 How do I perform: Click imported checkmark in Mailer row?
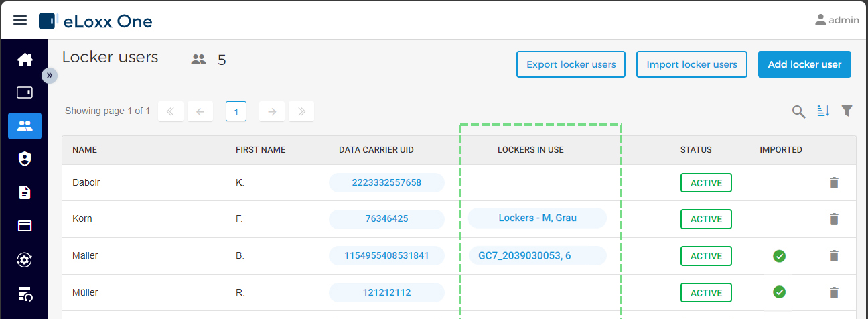coord(779,255)
